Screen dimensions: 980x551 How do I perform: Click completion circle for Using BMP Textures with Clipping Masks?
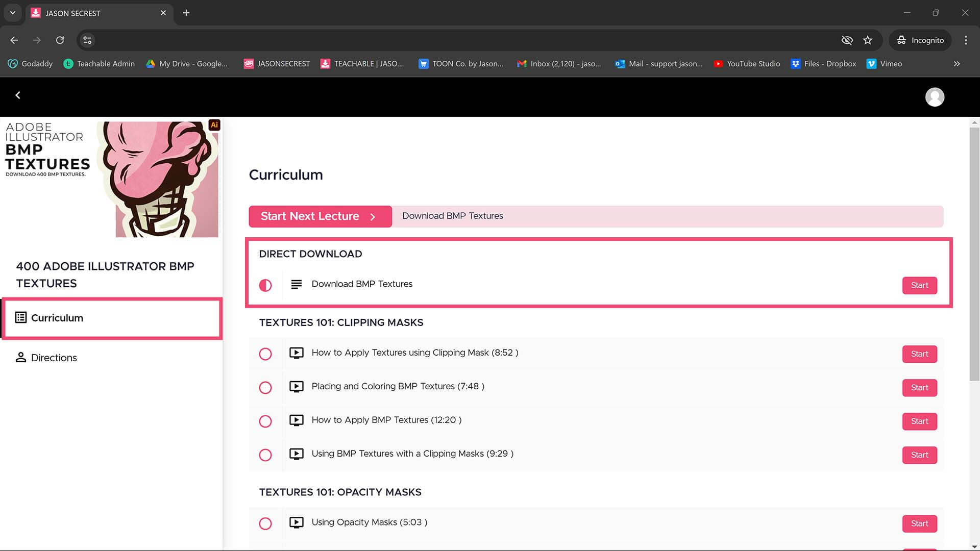265,455
